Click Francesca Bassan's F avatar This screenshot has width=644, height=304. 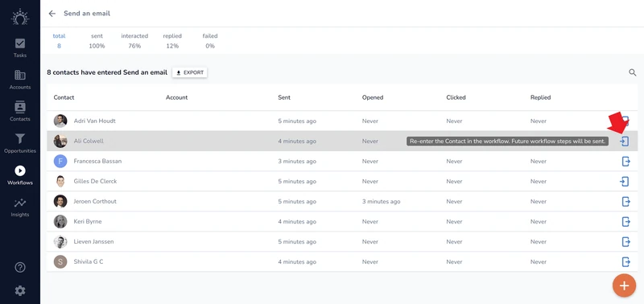click(60, 161)
